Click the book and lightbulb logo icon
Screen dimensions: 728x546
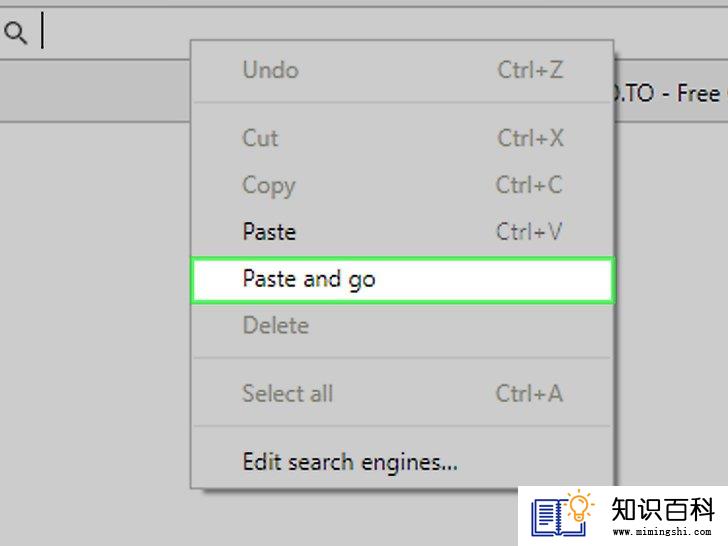point(562,514)
